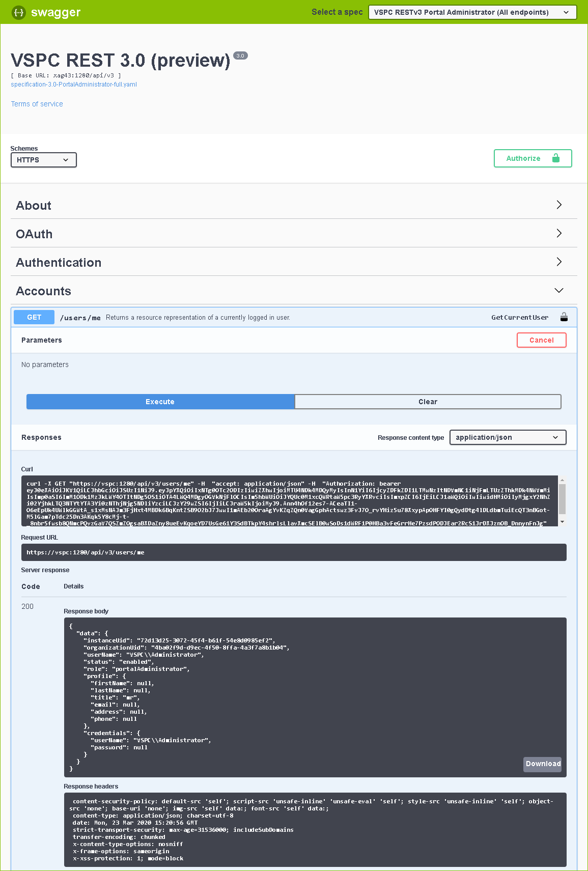Screen dimensions: 588x871
Task: Click the status enabled line
Action: coord(119,662)
